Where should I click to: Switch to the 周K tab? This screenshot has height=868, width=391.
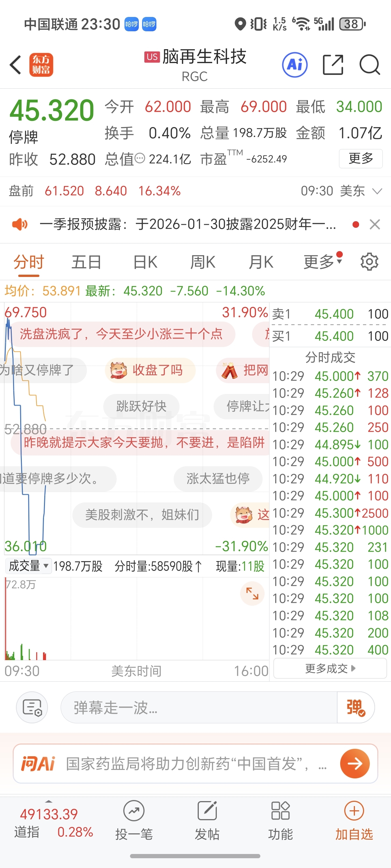pos(203,262)
